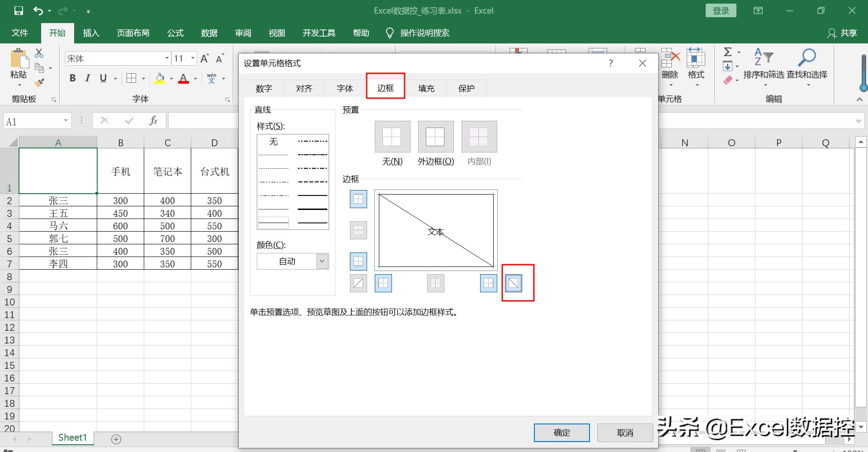Viewport: 868px width, 452px height.
Task: Toggle bold formatting on selected cells
Action: click(72, 78)
